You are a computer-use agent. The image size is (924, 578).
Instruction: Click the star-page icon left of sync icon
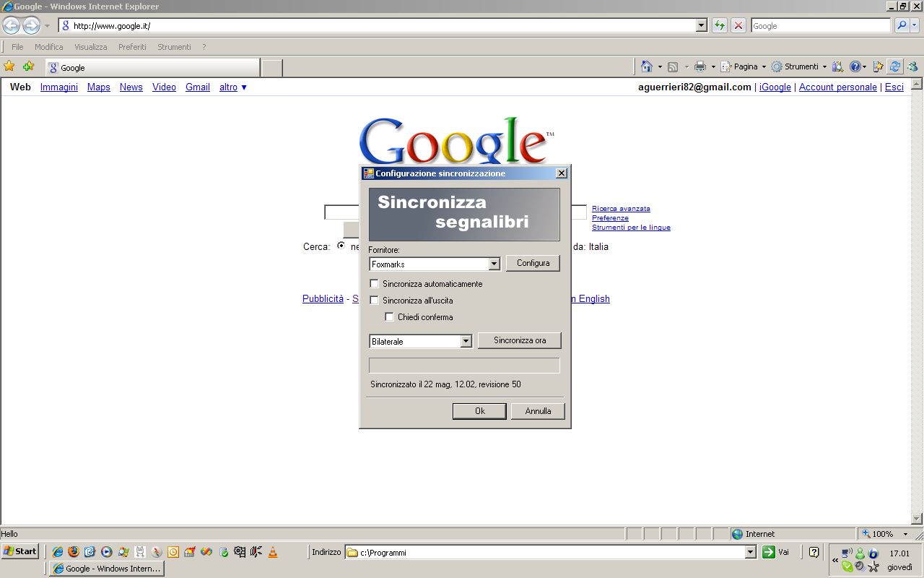tap(878, 66)
